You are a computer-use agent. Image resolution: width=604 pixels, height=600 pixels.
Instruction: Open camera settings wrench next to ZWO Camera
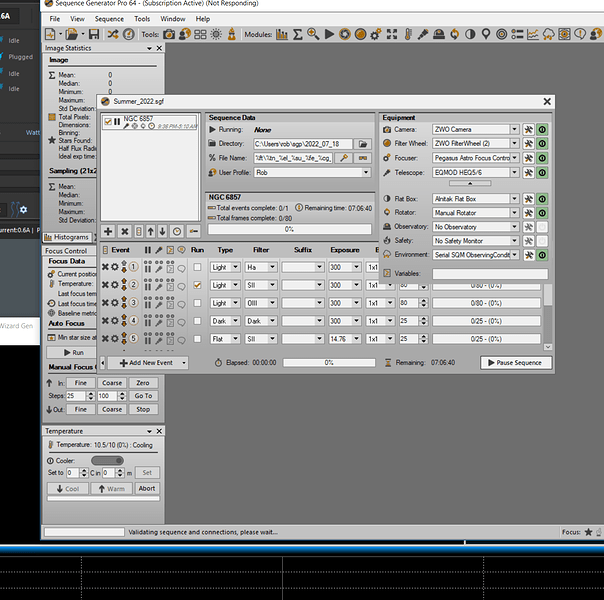(528, 129)
